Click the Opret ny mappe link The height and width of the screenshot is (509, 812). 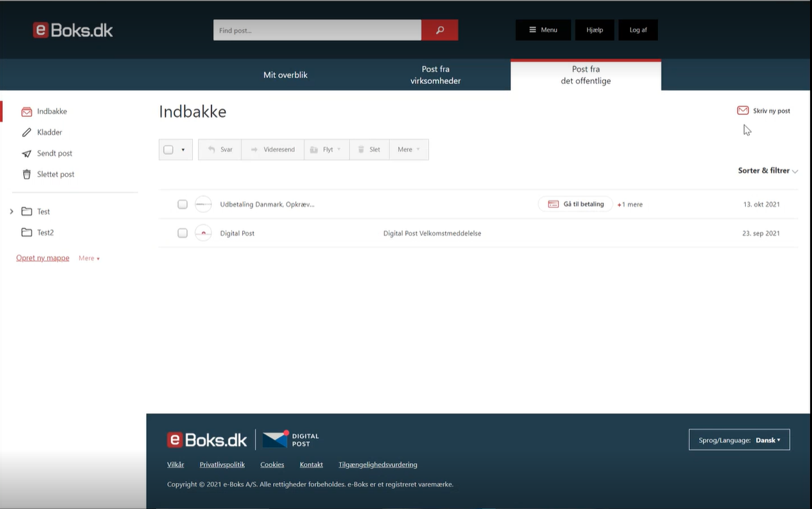pyautogui.click(x=42, y=258)
